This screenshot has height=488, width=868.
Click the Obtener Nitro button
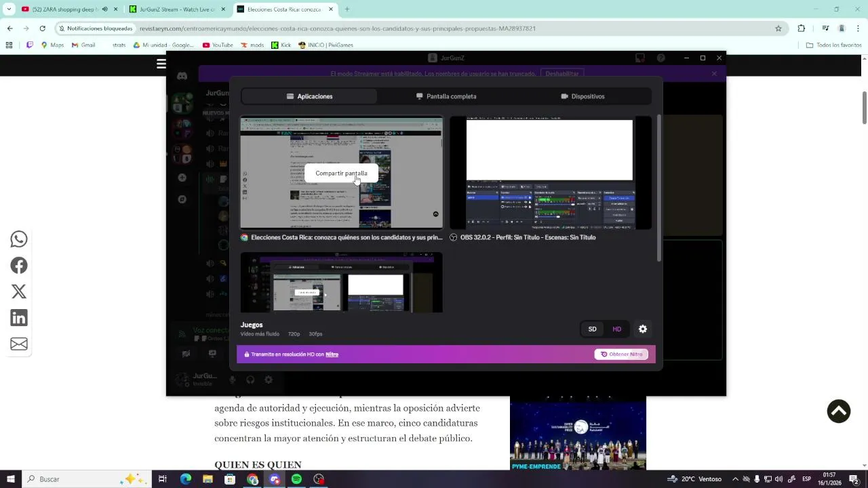621,354
